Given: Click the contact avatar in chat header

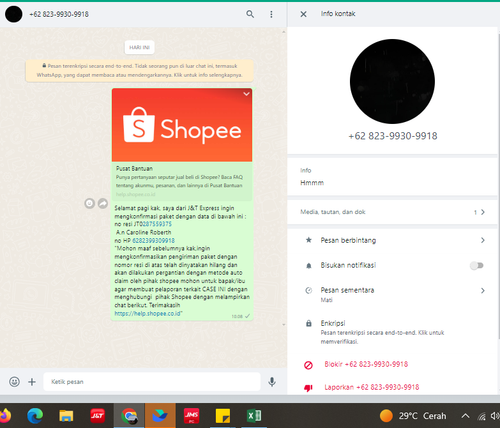Looking at the screenshot, I should tap(14, 14).
